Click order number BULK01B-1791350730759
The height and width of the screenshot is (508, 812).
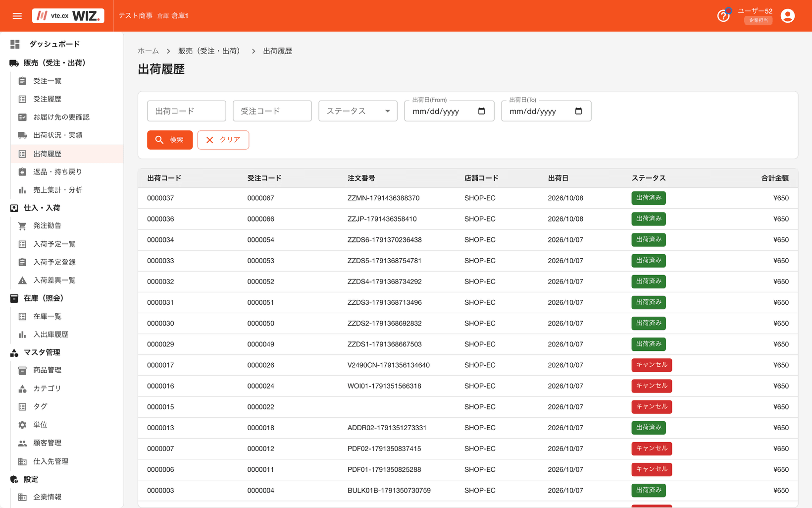389,491
